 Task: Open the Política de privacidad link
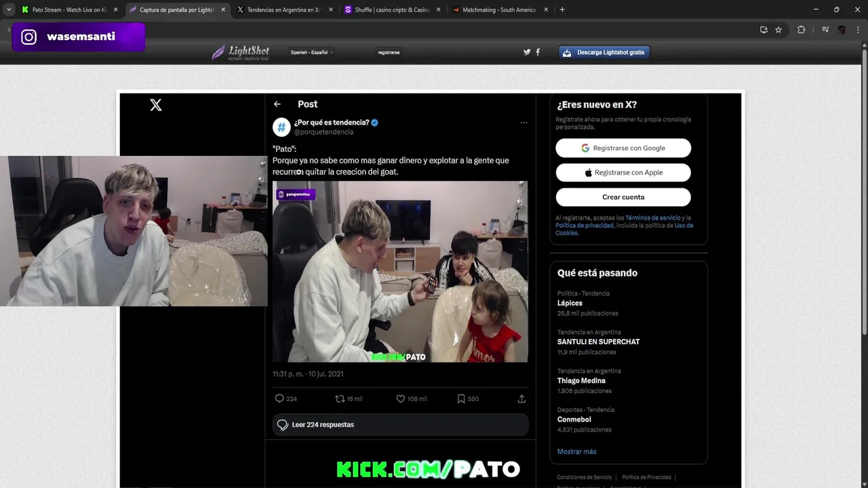point(585,225)
